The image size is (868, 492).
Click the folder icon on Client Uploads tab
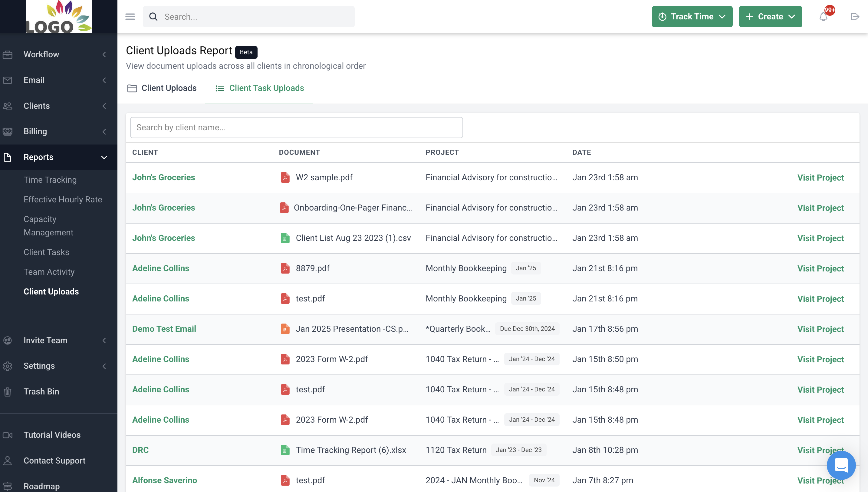click(132, 88)
